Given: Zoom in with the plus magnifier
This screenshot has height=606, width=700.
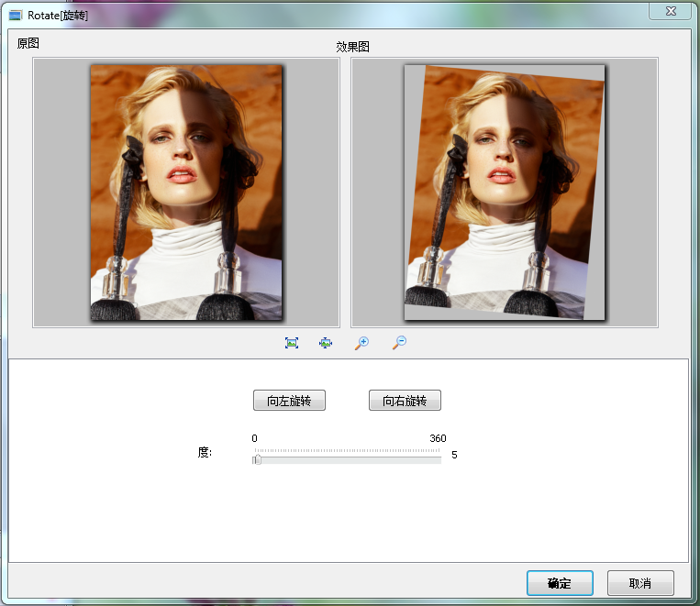Looking at the screenshot, I should (x=362, y=343).
